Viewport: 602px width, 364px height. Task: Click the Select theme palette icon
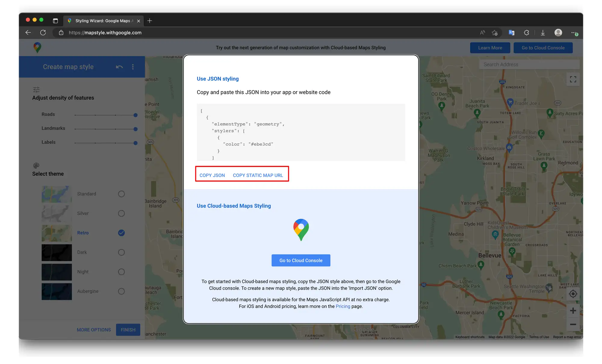pyautogui.click(x=36, y=165)
